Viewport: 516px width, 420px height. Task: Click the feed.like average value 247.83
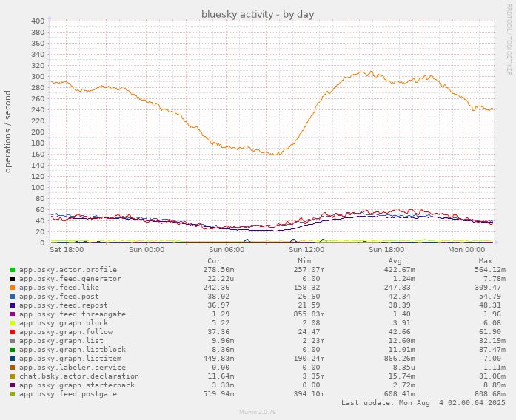[398, 288]
